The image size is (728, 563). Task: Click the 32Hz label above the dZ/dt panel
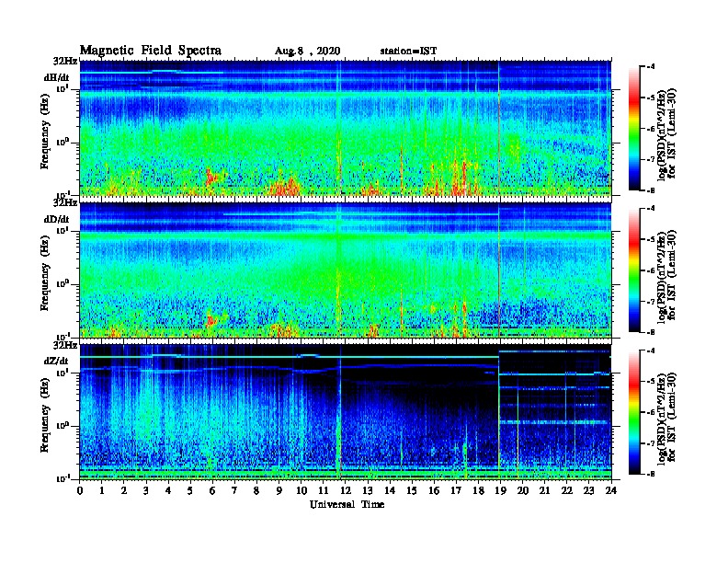(65, 345)
